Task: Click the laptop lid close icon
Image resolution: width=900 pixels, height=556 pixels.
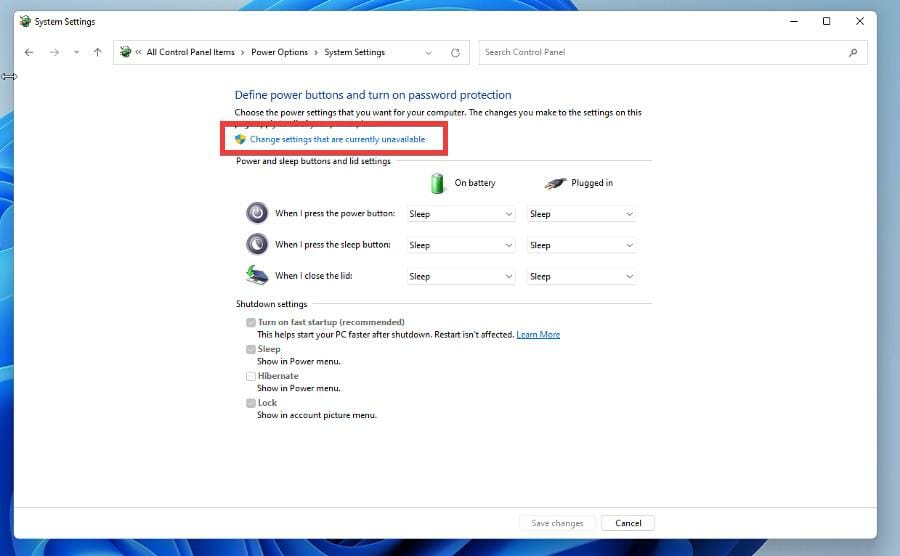Action: 257,275
